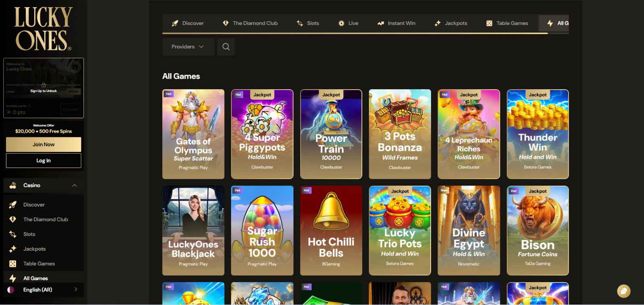Click the cherries icon beside Casino
Viewport: 644px width, 305px height.
coord(13,185)
